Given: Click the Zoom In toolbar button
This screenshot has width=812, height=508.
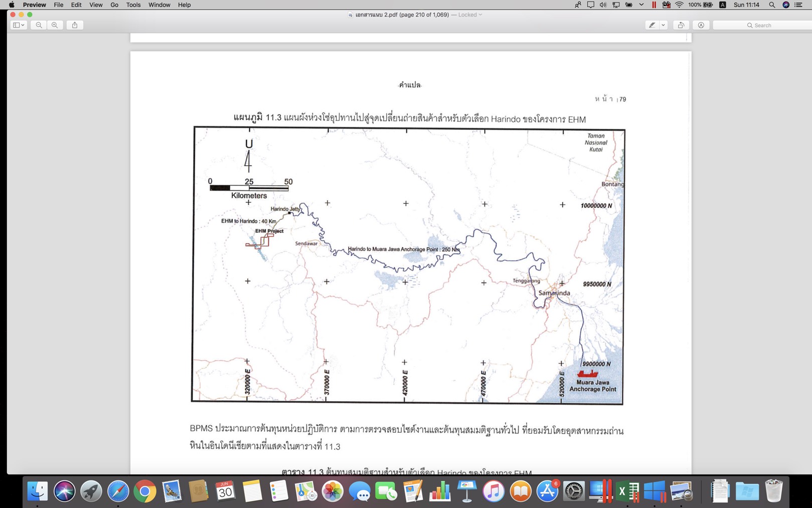Looking at the screenshot, I should coord(55,25).
